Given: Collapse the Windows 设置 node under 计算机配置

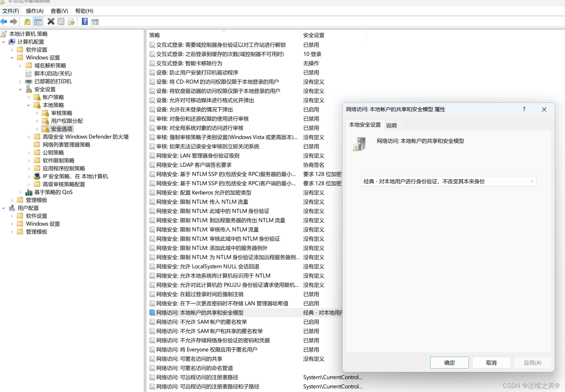Looking at the screenshot, I should (12, 58).
